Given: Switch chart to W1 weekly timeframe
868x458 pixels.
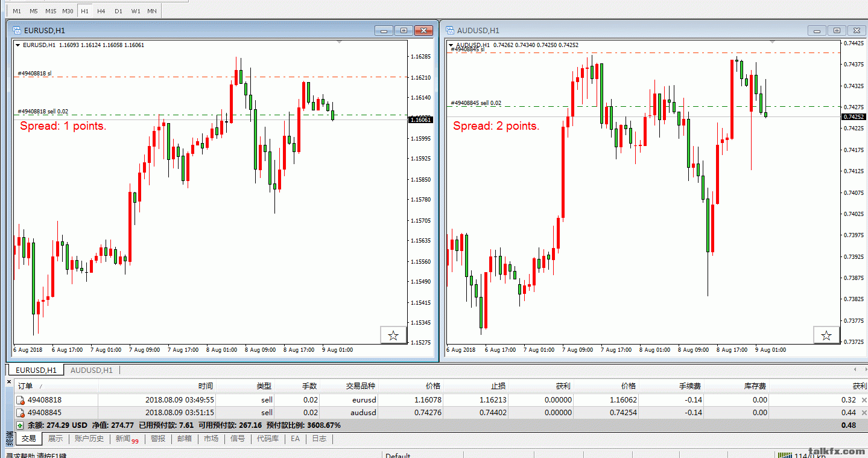Looking at the screenshot, I should coord(136,11).
